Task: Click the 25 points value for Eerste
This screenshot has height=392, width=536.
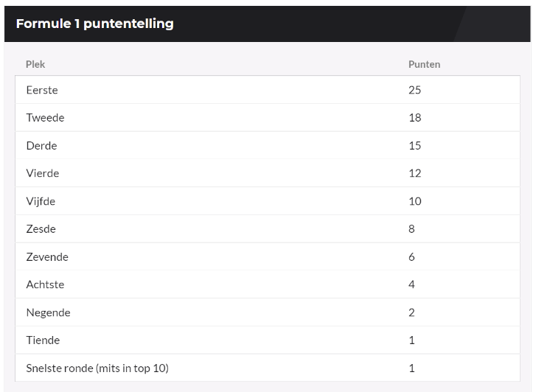Action: pyautogui.click(x=414, y=90)
